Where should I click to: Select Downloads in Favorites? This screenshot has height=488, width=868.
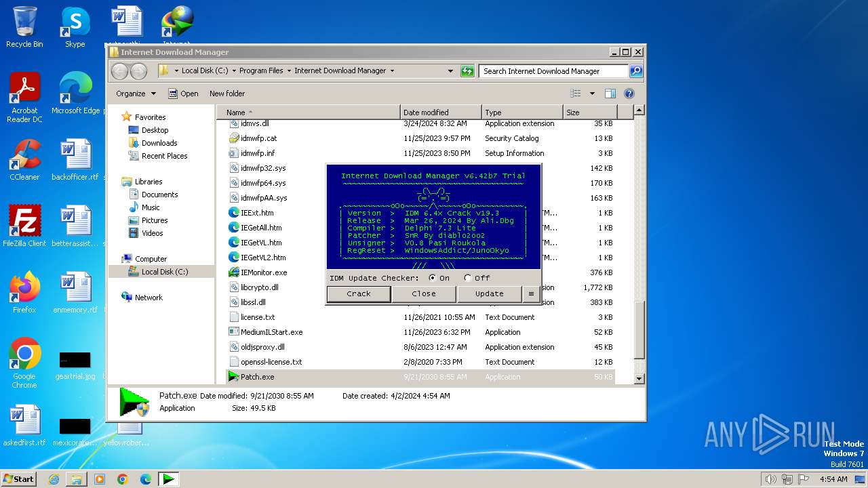pyautogui.click(x=159, y=143)
